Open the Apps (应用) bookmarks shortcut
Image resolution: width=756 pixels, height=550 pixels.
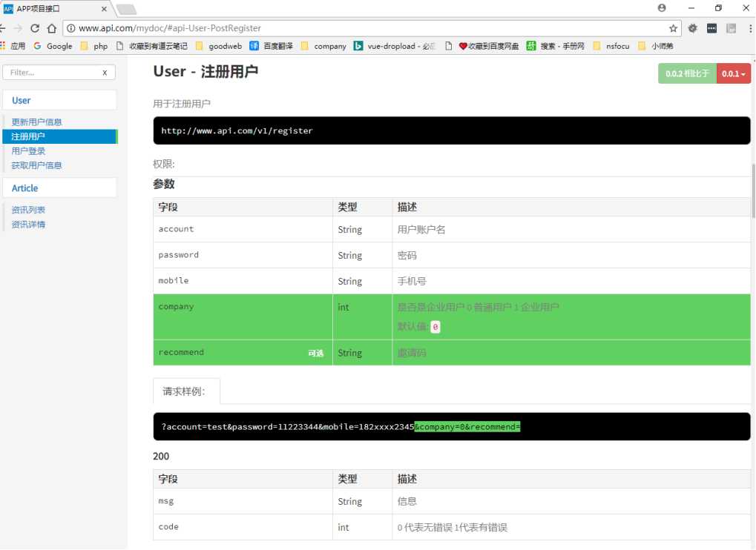tap(13, 46)
